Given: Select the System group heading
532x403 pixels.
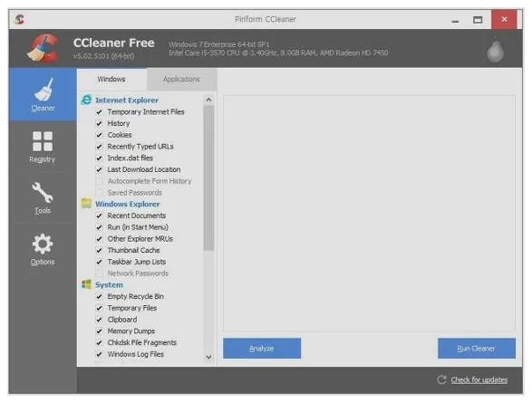Looking at the screenshot, I should point(109,284).
